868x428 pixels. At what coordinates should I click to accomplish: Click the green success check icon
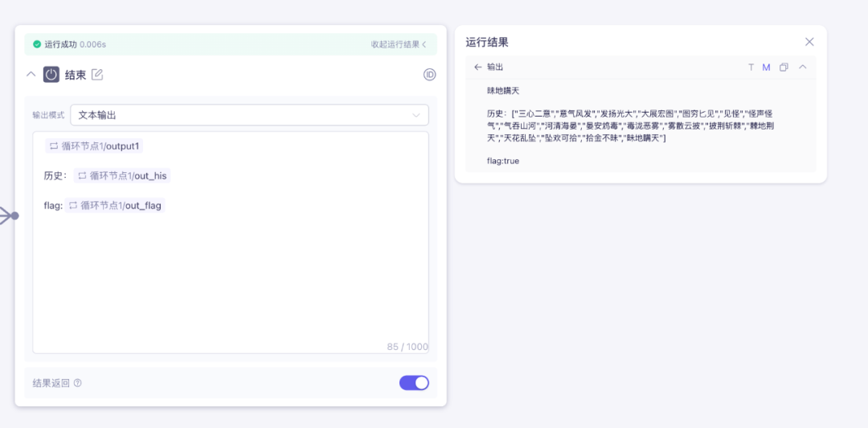[37, 44]
